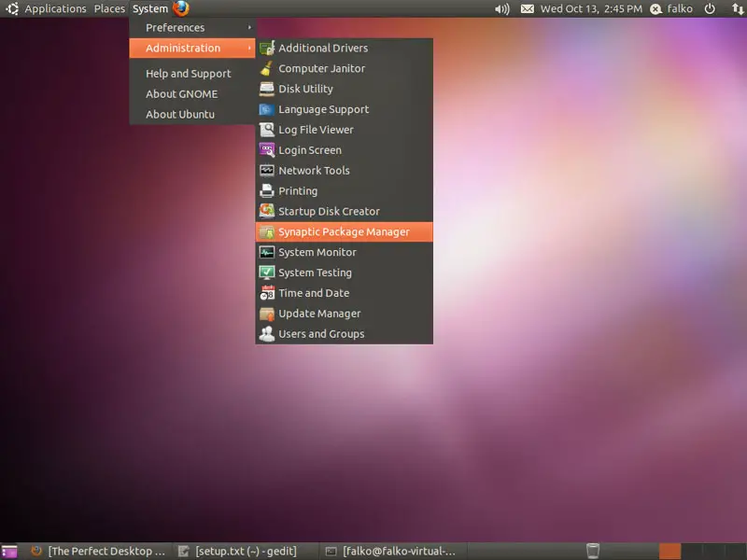Open the Additional Drivers entry

pos(344,48)
